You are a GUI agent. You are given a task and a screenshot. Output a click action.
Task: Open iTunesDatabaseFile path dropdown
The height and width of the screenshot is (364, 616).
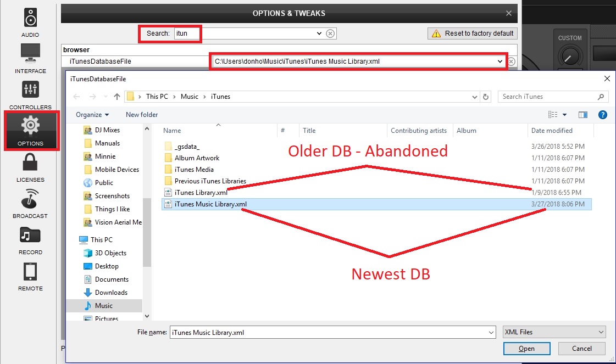point(500,61)
